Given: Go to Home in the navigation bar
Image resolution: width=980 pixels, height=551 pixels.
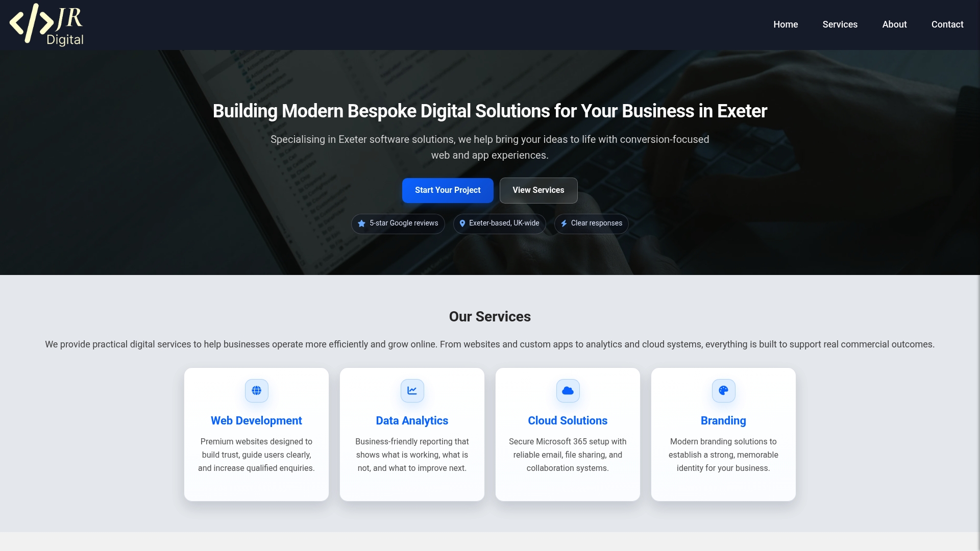Looking at the screenshot, I should (786, 24).
